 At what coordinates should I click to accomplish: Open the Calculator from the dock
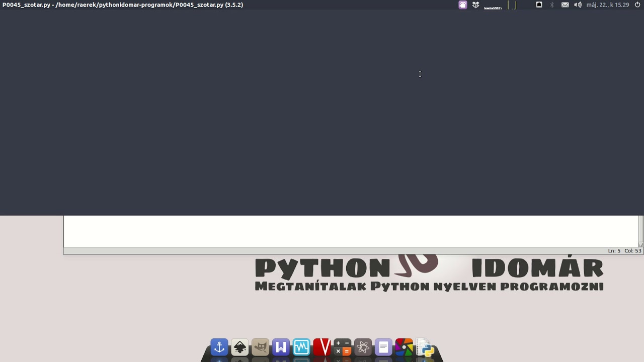[x=343, y=347]
